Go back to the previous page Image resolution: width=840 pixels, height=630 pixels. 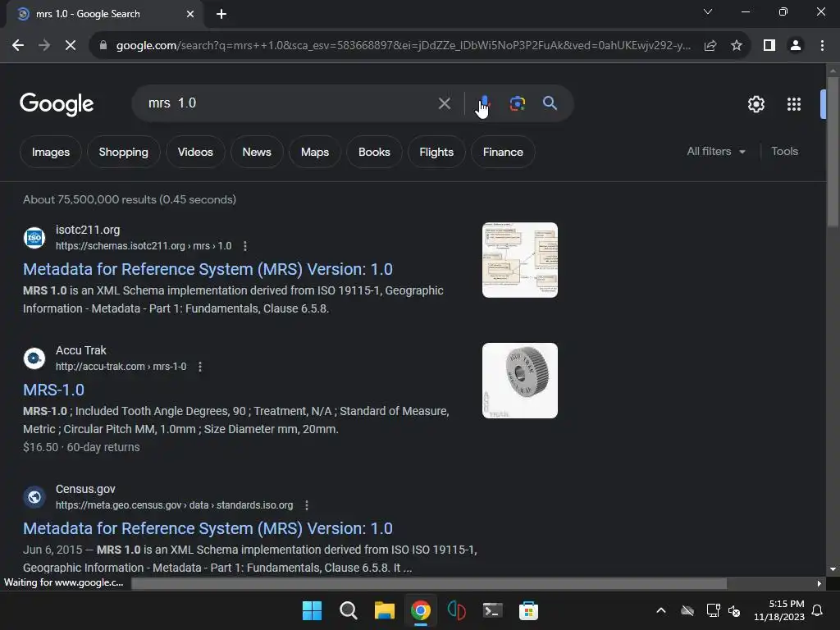(x=18, y=46)
